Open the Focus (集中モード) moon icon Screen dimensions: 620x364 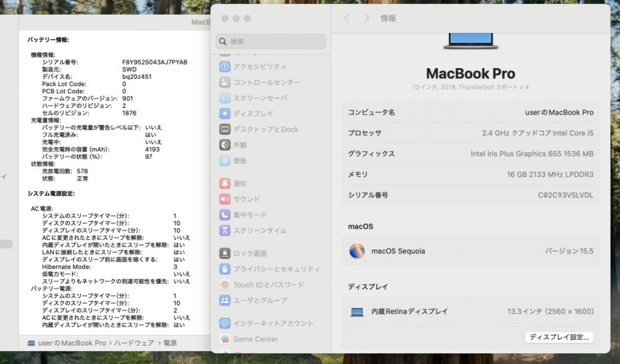(x=224, y=215)
